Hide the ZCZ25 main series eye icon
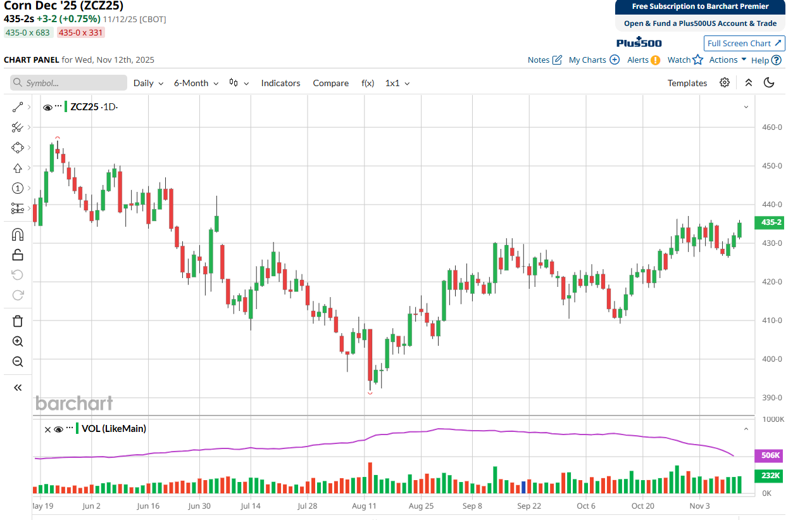The width and height of the screenshot is (812, 520). coord(47,107)
